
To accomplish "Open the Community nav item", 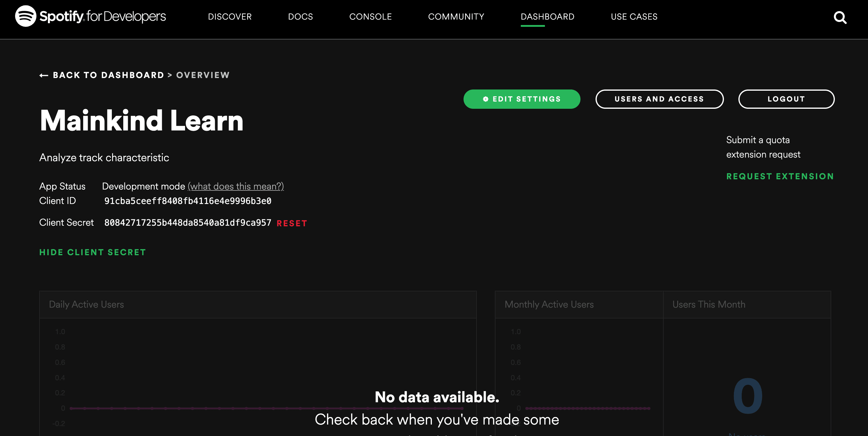I will pos(456,17).
